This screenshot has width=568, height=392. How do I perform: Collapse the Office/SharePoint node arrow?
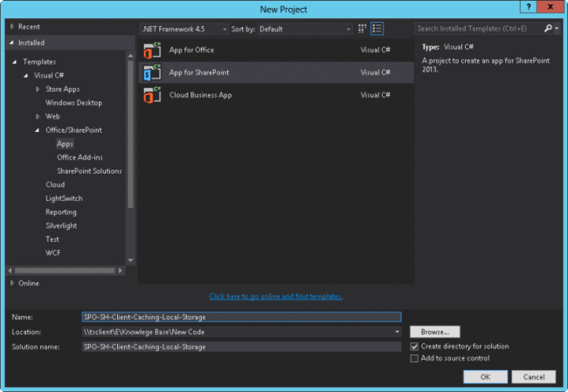[x=37, y=130]
